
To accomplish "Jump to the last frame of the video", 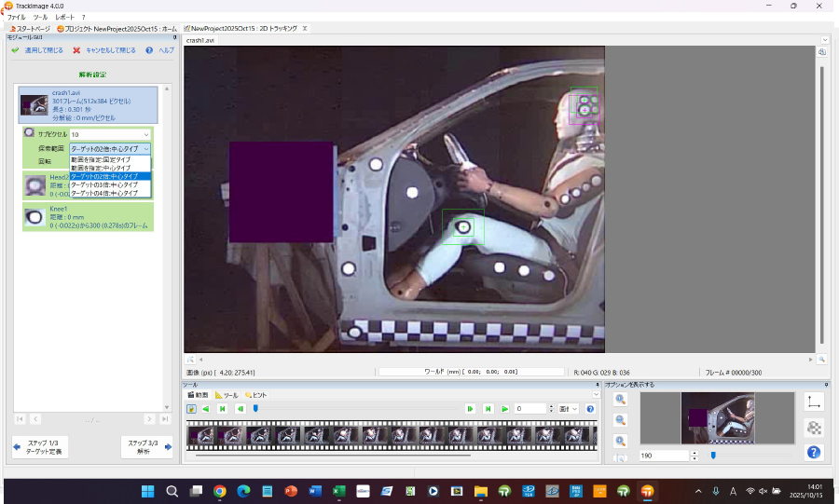I will [x=488, y=409].
